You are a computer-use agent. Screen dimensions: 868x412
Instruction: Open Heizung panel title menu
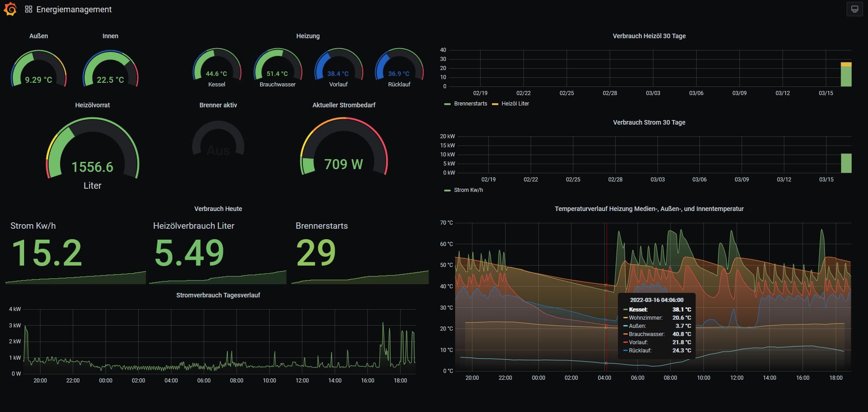pos(308,36)
